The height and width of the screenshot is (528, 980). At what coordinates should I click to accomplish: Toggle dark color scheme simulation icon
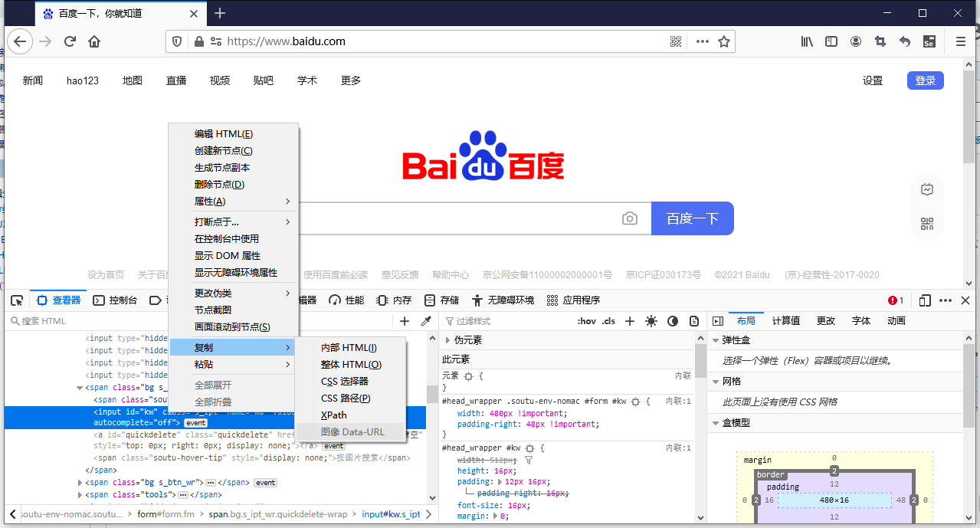pyautogui.click(x=673, y=321)
